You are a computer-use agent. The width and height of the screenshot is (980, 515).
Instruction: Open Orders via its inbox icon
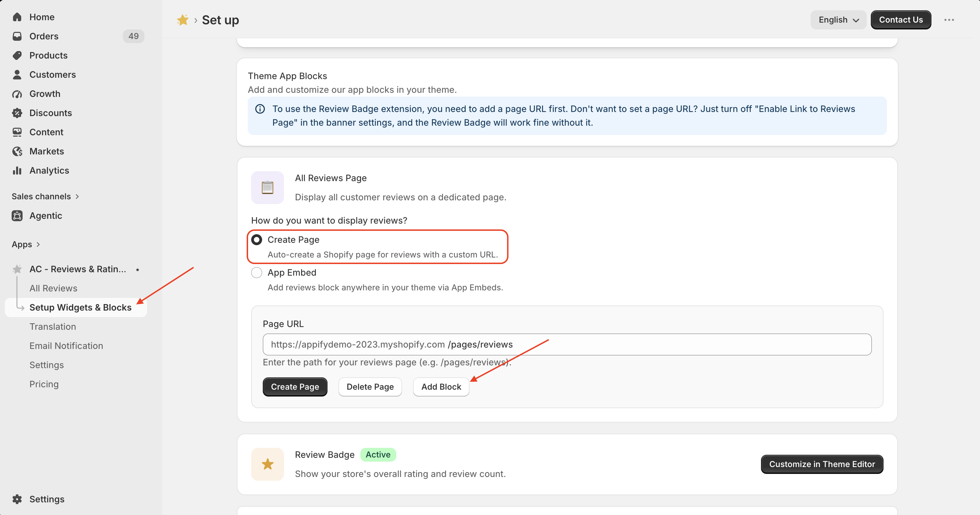[17, 36]
